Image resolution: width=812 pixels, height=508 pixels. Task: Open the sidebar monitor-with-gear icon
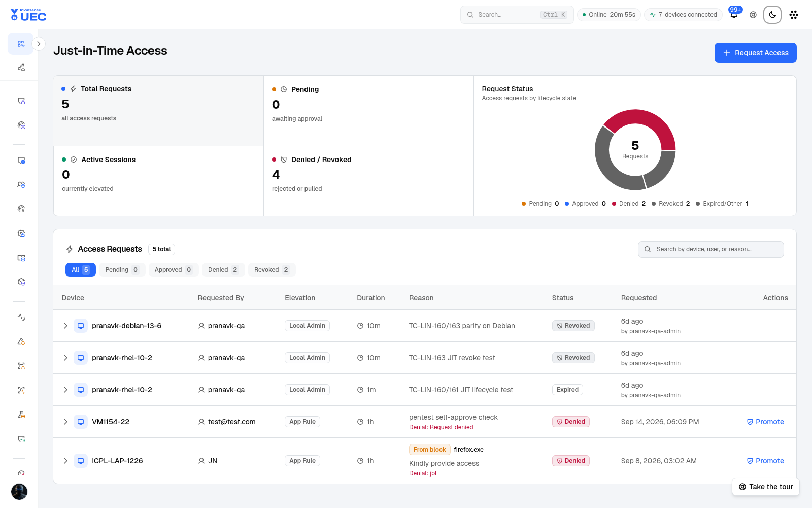pos(21,160)
